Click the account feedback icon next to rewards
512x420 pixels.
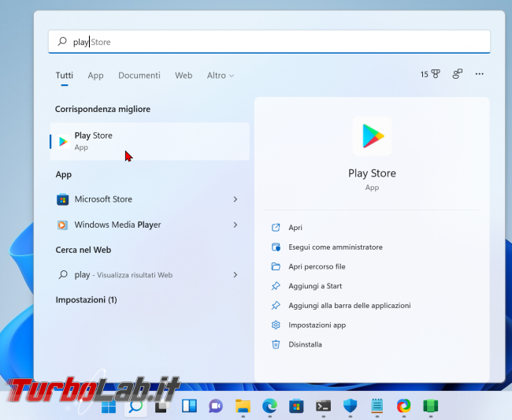tap(458, 74)
